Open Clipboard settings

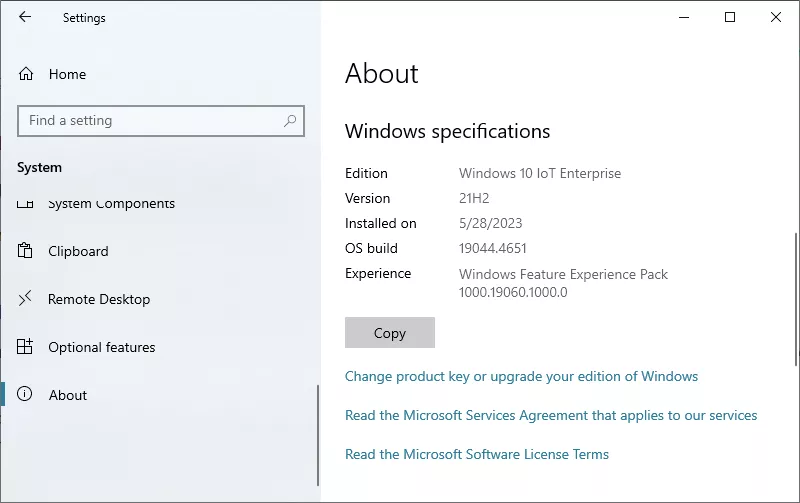(78, 251)
